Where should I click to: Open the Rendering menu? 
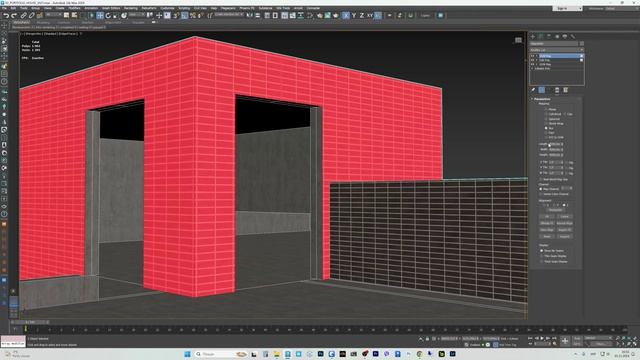pos(131,8)
